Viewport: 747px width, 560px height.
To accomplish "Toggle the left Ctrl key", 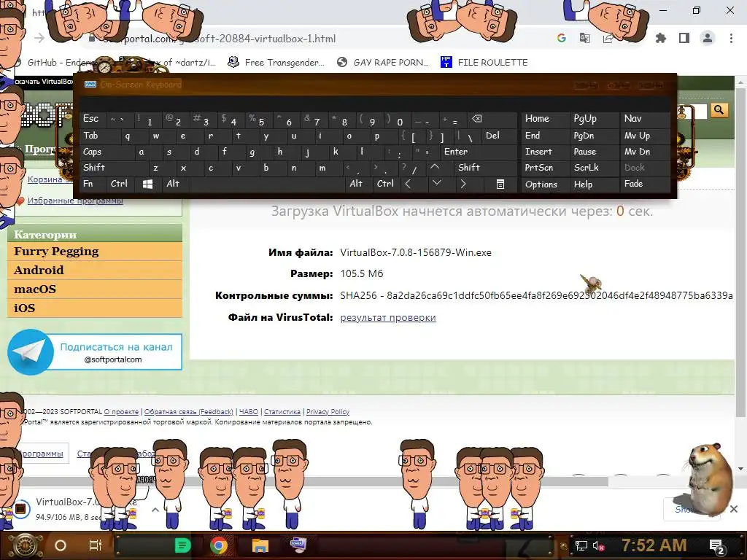I will click(120, 184).
